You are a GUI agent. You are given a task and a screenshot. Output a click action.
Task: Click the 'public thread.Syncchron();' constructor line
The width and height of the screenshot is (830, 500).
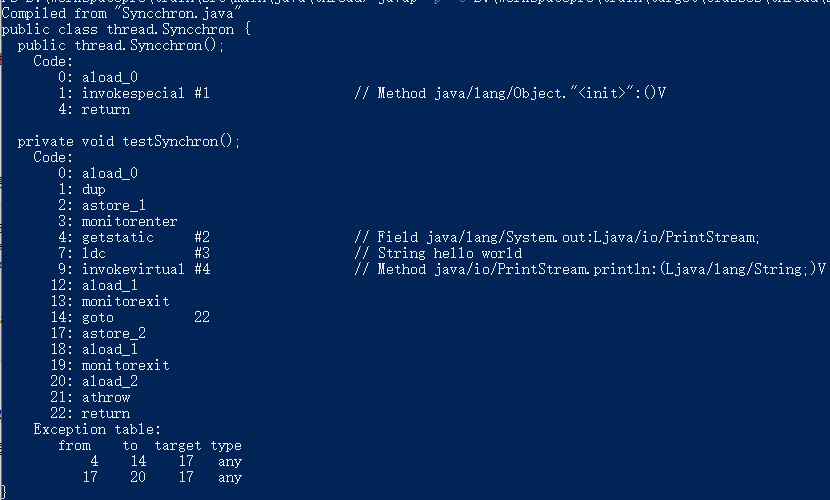pyautogui.click(x=121, y=46)
